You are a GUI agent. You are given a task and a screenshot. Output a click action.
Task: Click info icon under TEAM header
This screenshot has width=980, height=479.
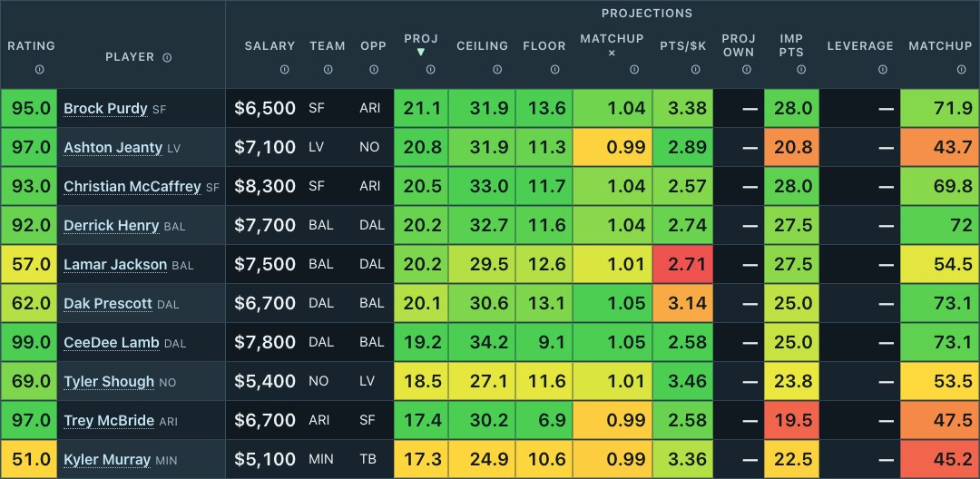(x=328, y=70)
